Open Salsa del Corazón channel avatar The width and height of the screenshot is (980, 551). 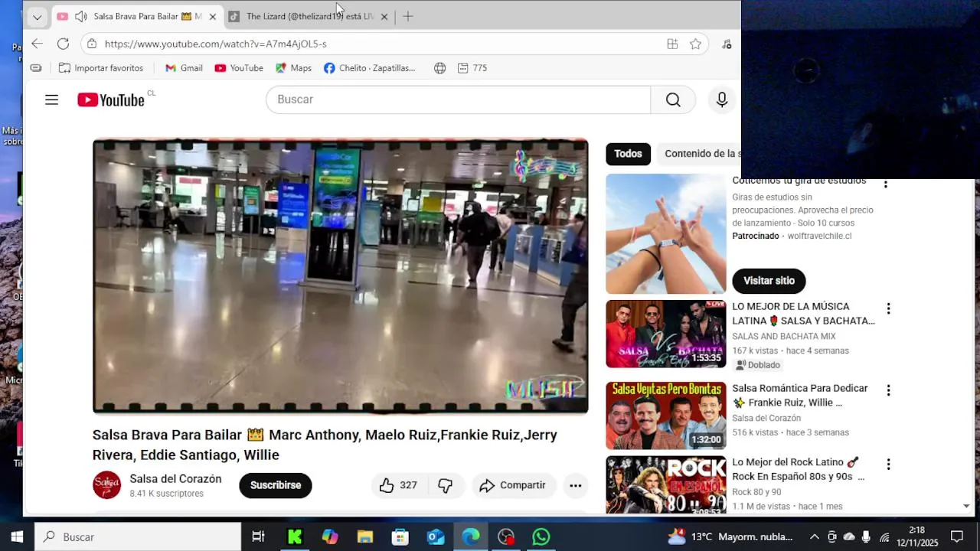coord(107,485)
